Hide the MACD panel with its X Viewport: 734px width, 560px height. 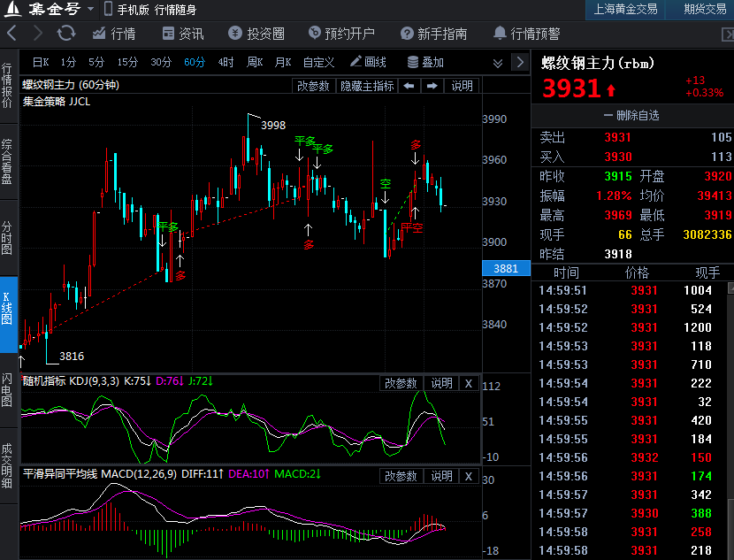(x=468, y=476)
